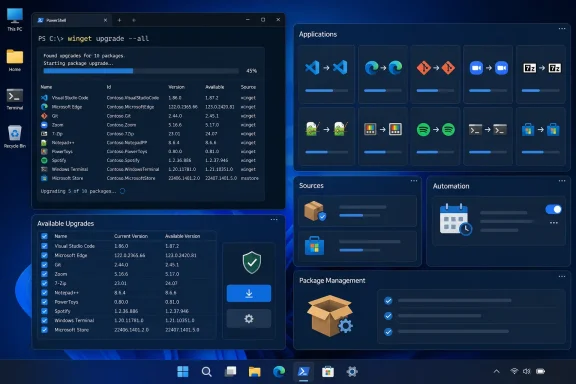Screen dimensions: 576x384
Task: Open the Recycle Bin desktop icon
Action: pyautogui.click(x=15, y=137)
